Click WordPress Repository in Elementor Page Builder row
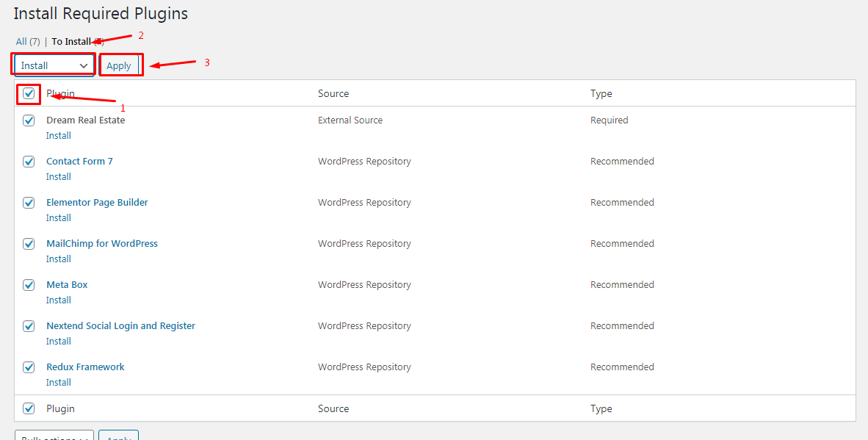This screenshot has width=868, height=440. tap(364, 203)
